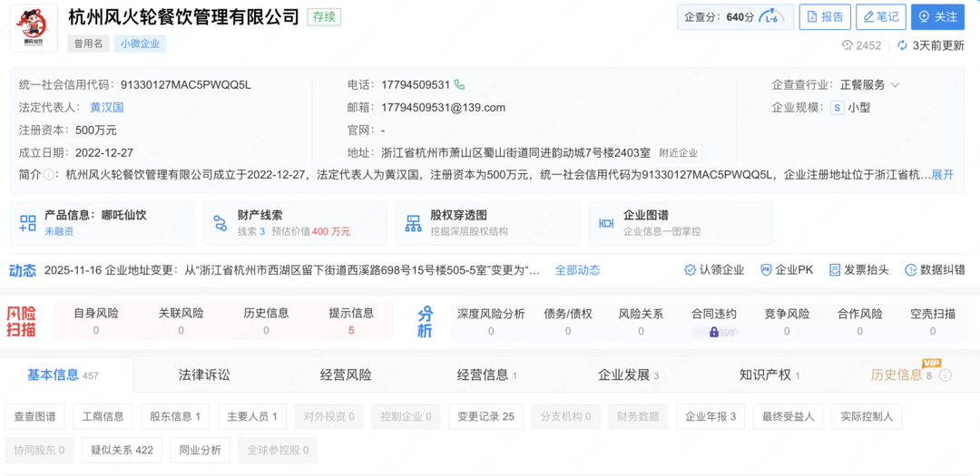Click 认领企业 shield icon
Viewport: 980px width, 476px height.
pos(690,270)
